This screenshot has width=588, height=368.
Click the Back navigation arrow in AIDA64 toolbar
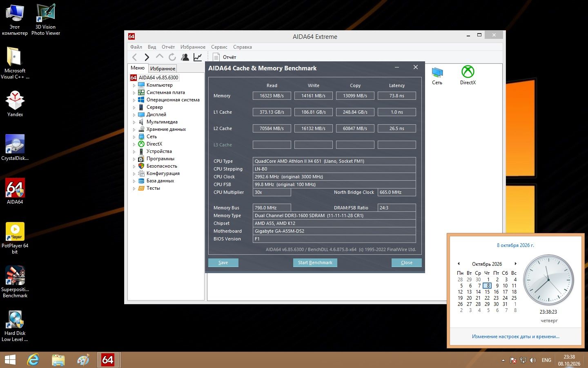pos(135,57)
